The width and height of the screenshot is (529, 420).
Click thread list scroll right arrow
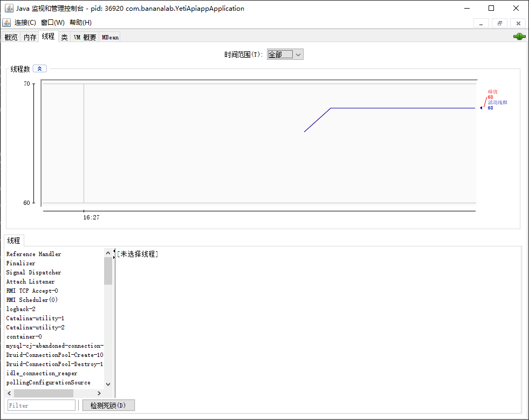pos(99,393)
